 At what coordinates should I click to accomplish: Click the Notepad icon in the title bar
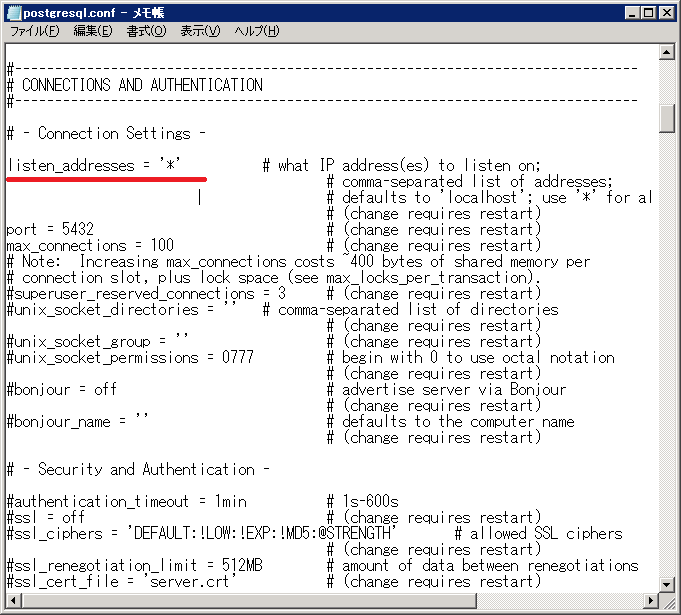coord(12,12)
